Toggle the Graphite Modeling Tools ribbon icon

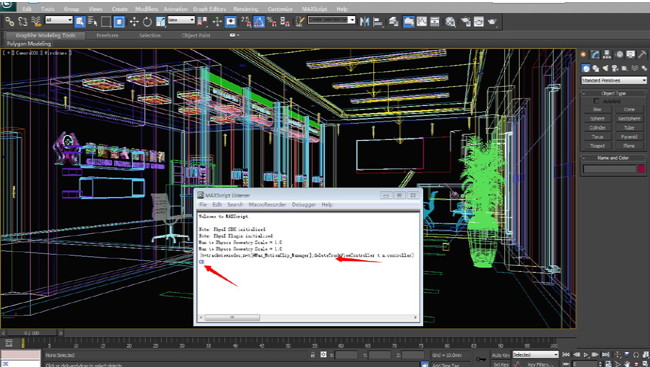pyautogui.click(x=408, y=22)
